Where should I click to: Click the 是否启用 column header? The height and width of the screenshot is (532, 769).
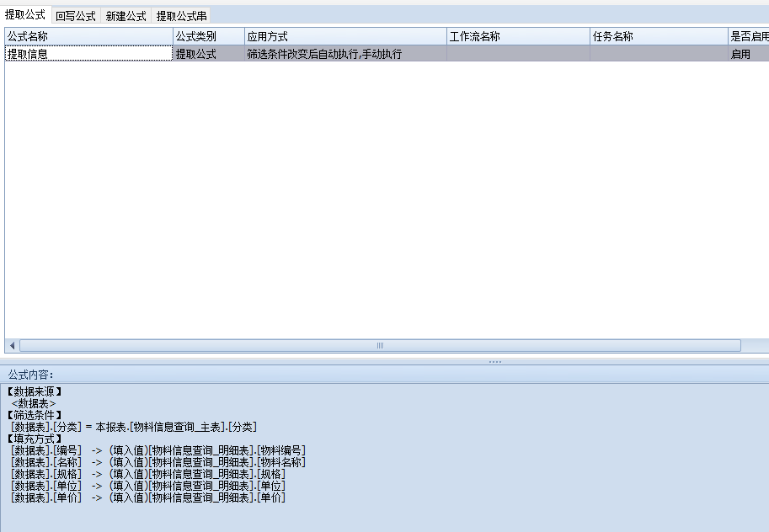749,36
